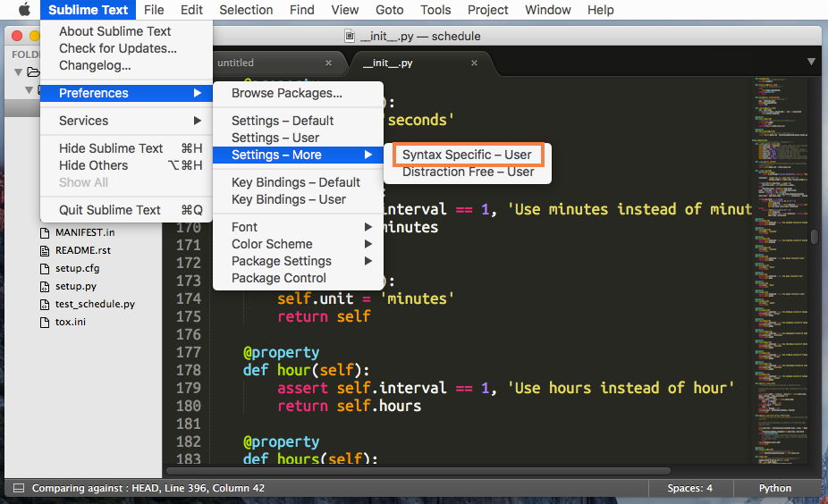Change indentation via Spaces: 4
The width and height of the screenshot is (828, 504).
(x=689, y=488)
